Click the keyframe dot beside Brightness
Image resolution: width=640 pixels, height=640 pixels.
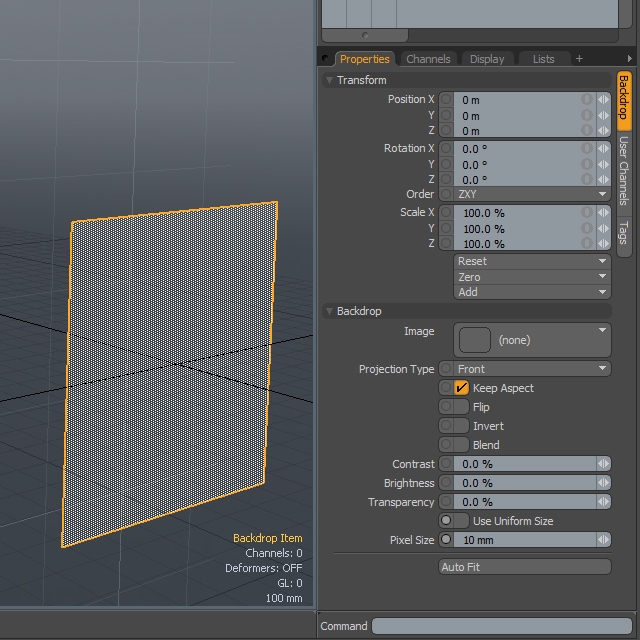pyautogui.click(x=446, y=482)
